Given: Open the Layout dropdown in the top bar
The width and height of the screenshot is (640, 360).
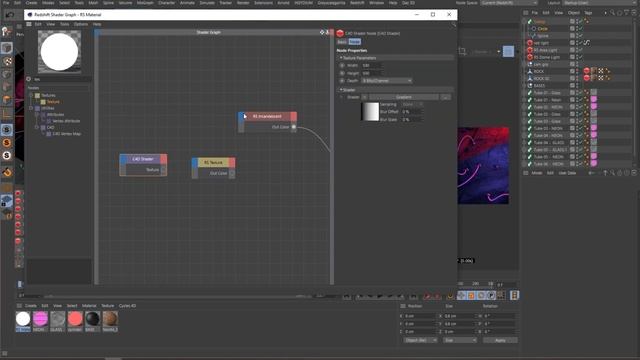Looking at the screenshot, I should [x=601, y=3].
